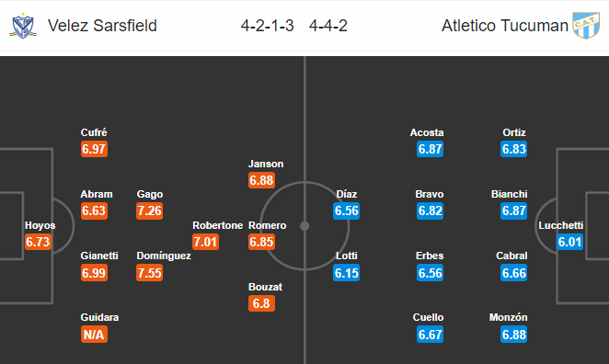Screen dimensions: 609x364
Task: Select Gago's 7.26 rating badge
Action: click(150, 210)
